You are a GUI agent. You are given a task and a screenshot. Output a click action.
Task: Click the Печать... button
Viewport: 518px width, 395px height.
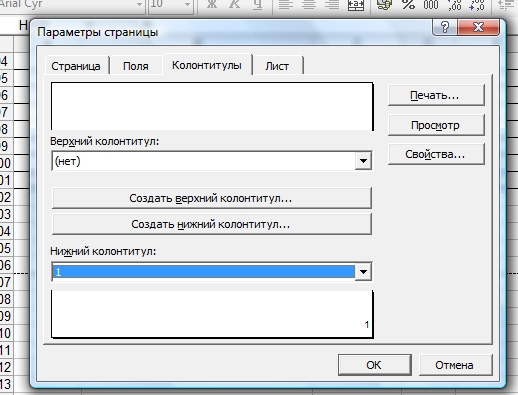(436, 95)
